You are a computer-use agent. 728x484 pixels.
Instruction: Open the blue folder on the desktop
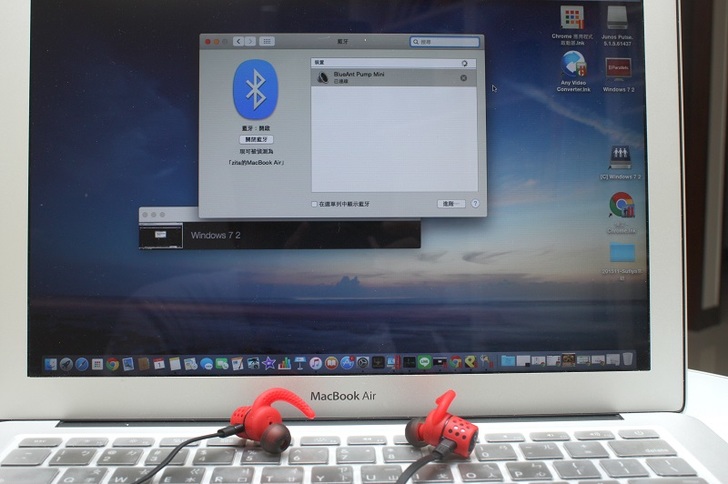click(x=622, y=252)
